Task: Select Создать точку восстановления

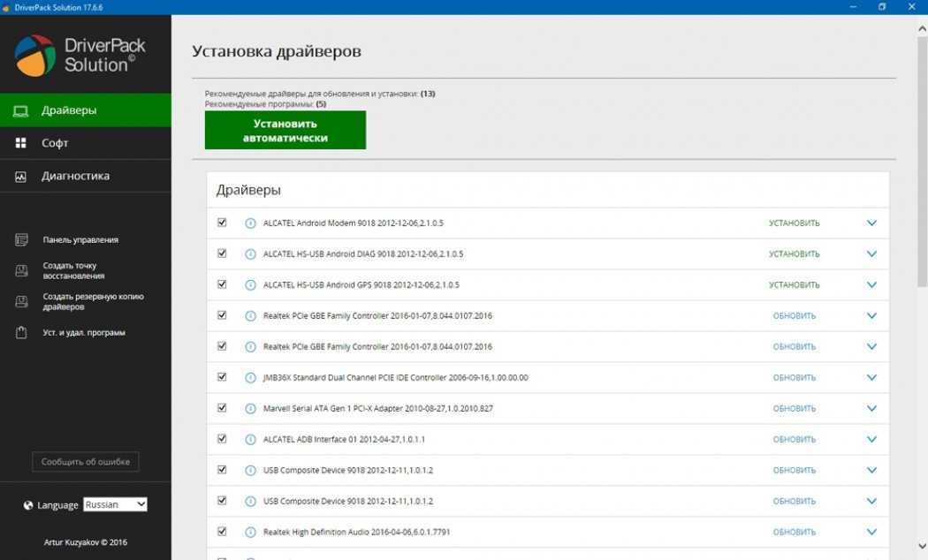Action: pos(73,270)
